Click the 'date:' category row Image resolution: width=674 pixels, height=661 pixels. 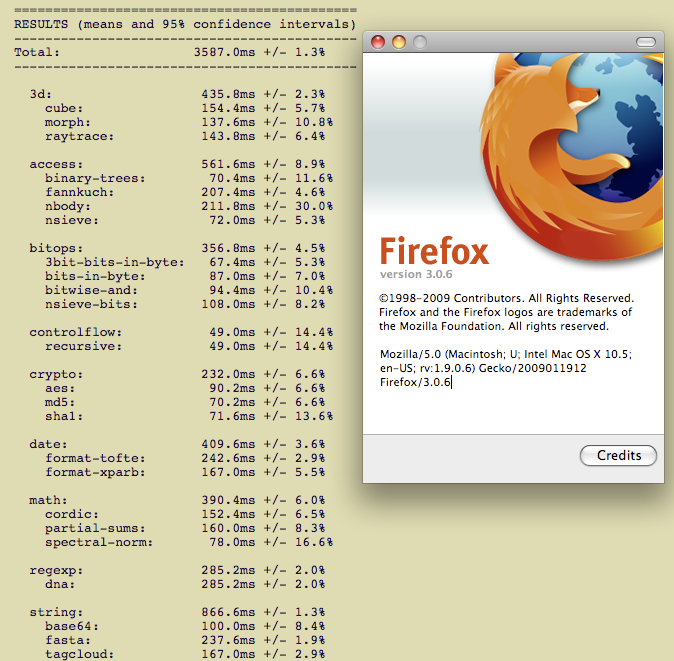[x=177, y=444]
